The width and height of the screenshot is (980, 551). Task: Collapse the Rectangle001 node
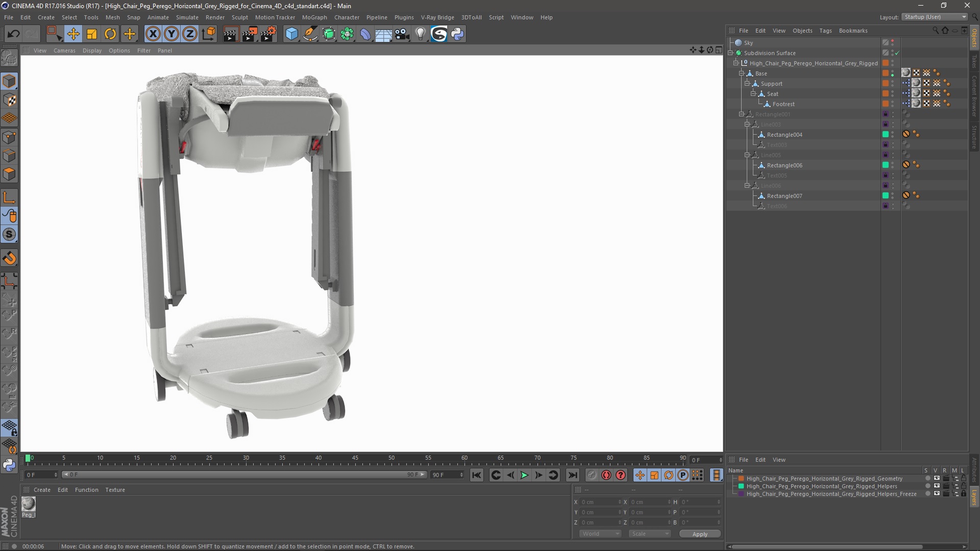742,114
